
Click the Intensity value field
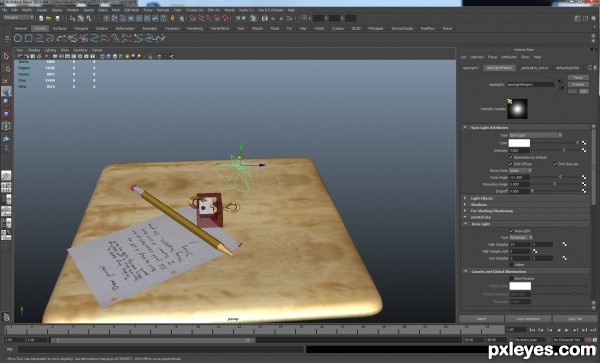pos(519,150)
